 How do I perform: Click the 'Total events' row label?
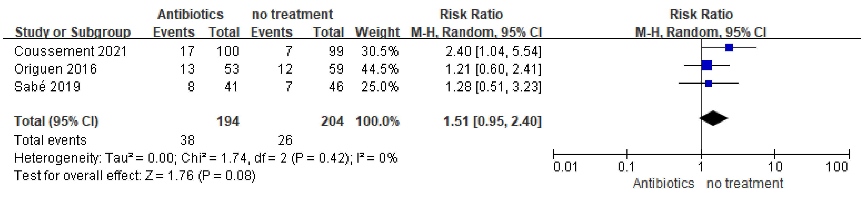(50, 140)
